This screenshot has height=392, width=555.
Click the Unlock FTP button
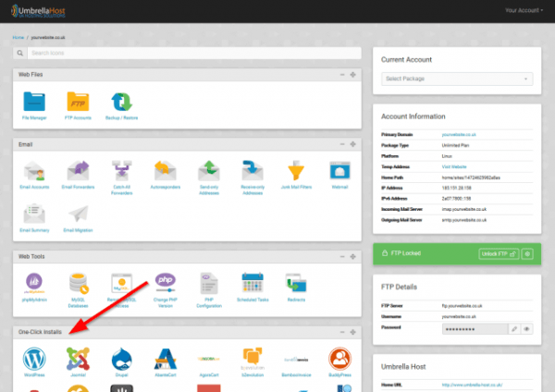click(499, 252)
